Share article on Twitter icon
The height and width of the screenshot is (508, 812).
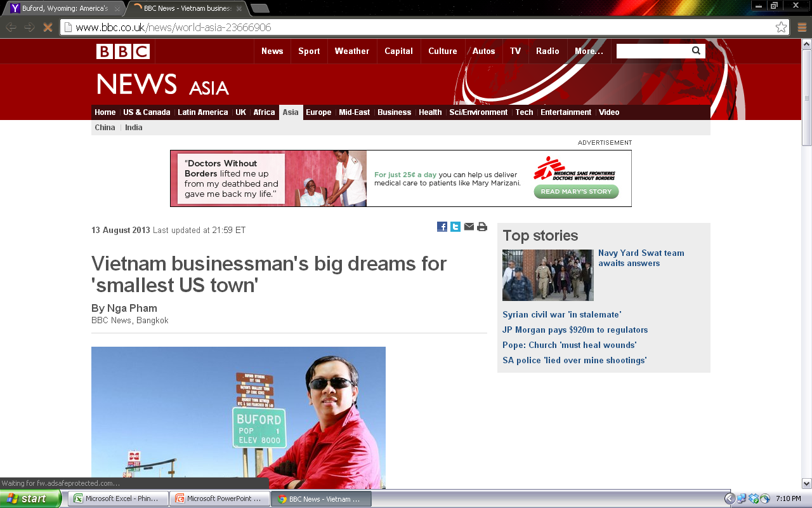[x=455, y=227]
